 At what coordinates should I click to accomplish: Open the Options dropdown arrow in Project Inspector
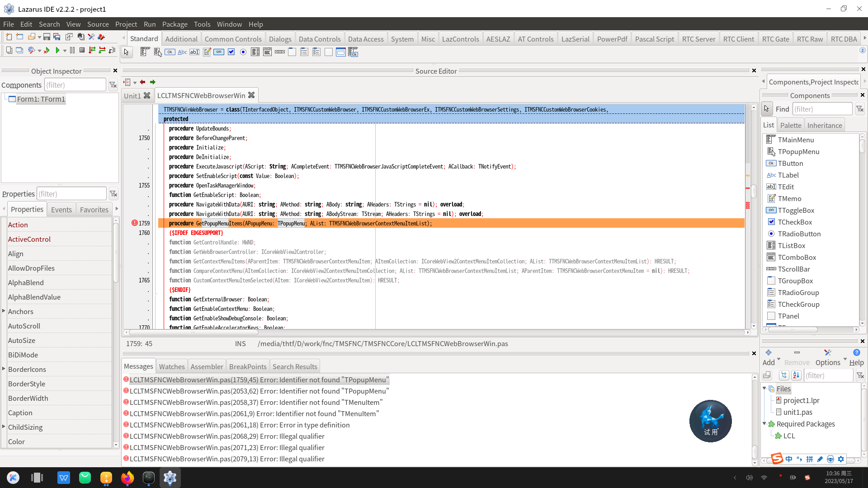845,359
